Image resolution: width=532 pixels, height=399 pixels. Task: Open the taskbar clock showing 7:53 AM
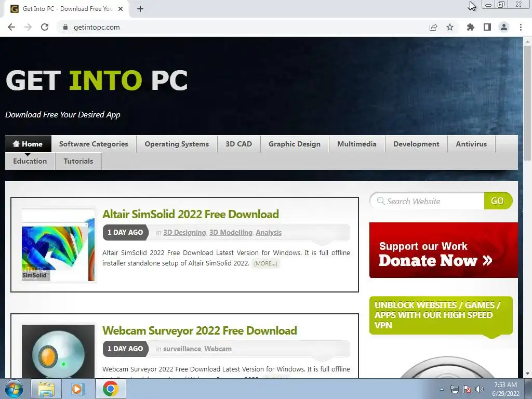click(506, 389)
